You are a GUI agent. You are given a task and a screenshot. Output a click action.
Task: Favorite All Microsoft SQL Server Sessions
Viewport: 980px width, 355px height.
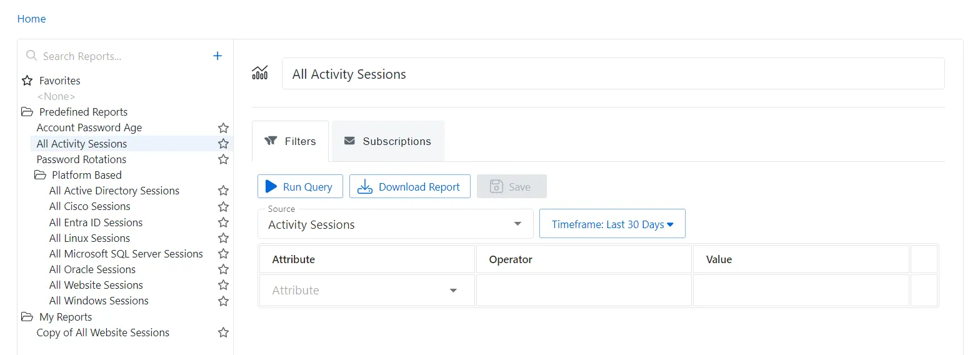(223, 254)
